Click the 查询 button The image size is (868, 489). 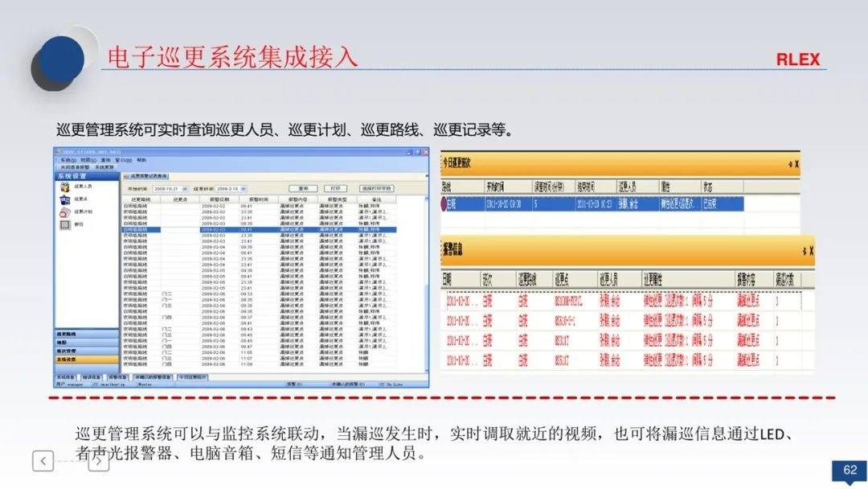click(304, 189)
